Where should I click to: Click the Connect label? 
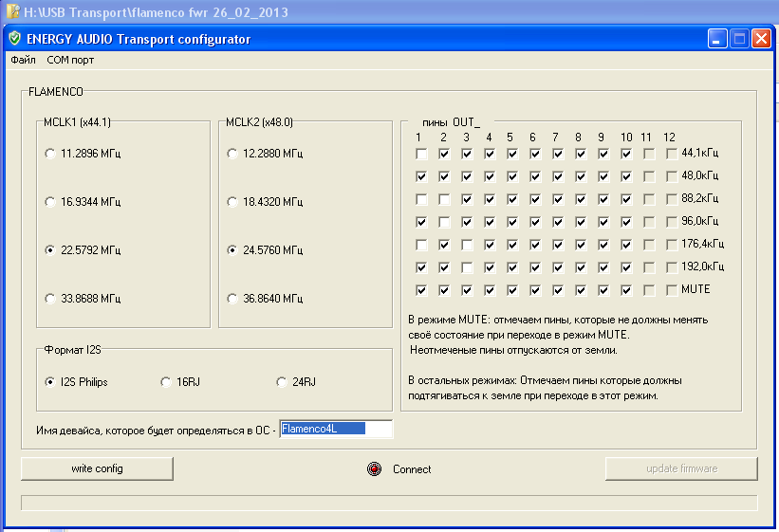click(412, 468)
